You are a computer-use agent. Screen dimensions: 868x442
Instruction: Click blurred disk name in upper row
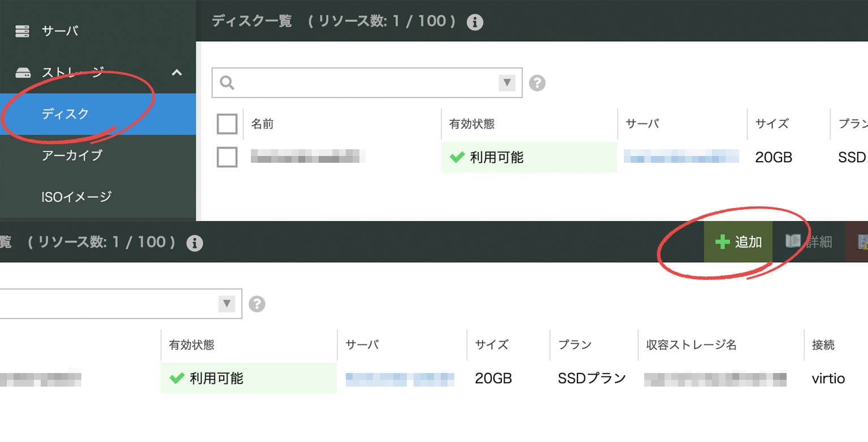click(x=308, y=156)
